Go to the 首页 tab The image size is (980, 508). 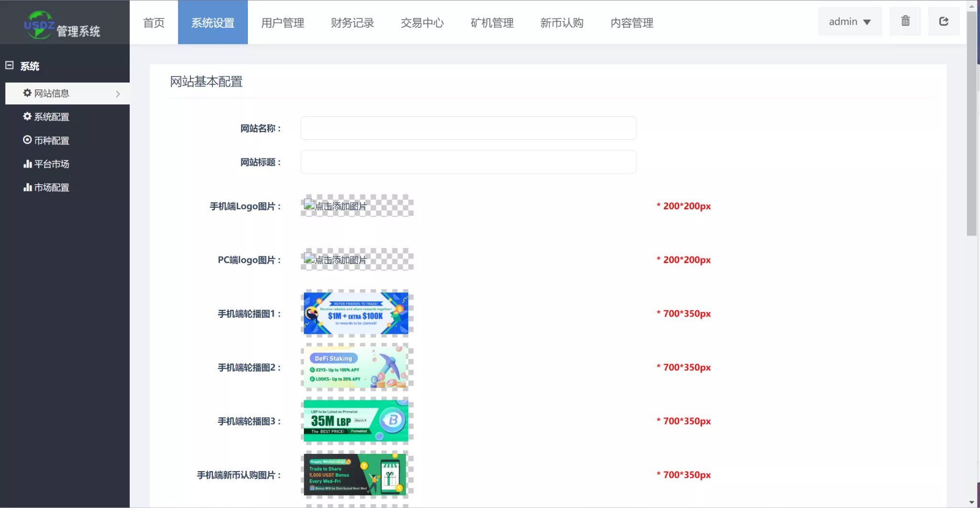(x=154, y=23)
